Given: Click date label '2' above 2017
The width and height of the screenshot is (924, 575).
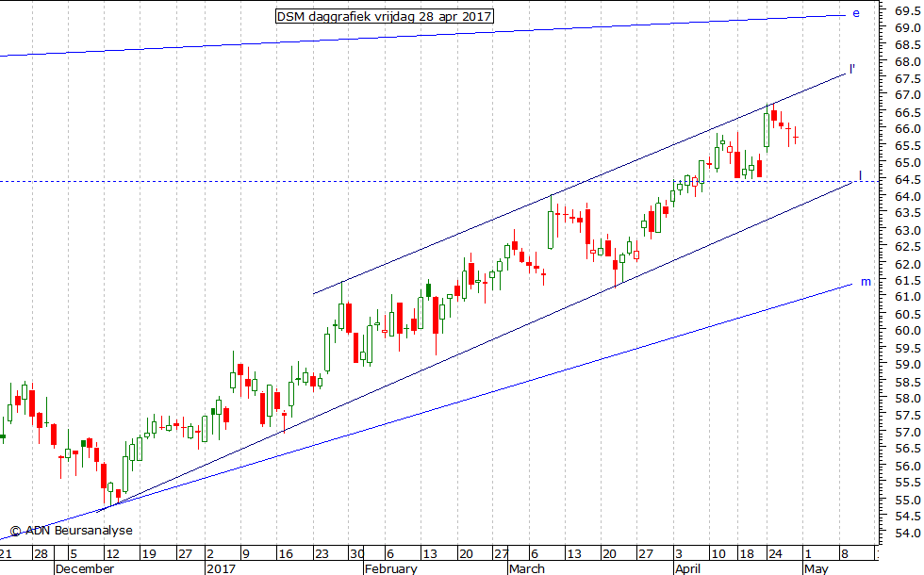Looking at the screenshot, I should click(210, 554).
